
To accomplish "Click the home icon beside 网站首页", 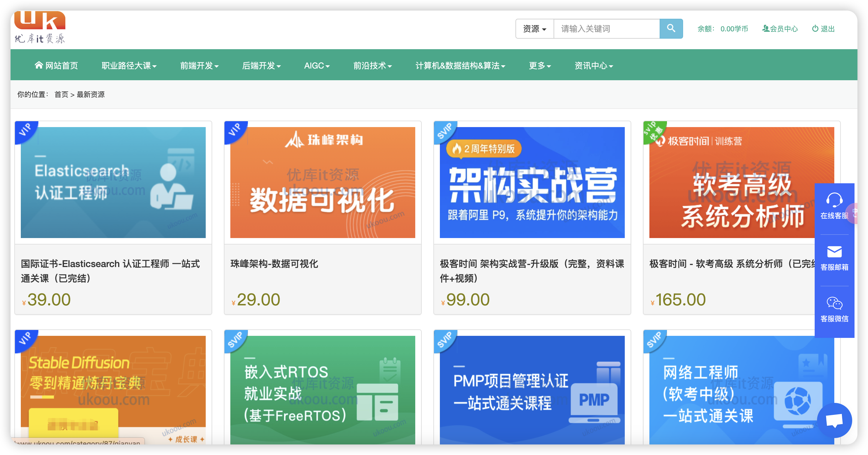I will pos(39,65).
